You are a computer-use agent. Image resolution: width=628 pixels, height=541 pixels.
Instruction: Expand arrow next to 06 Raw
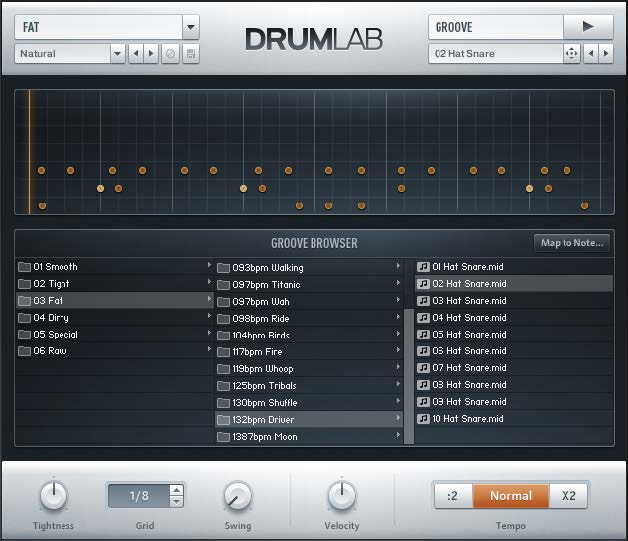tap(209, 349)
